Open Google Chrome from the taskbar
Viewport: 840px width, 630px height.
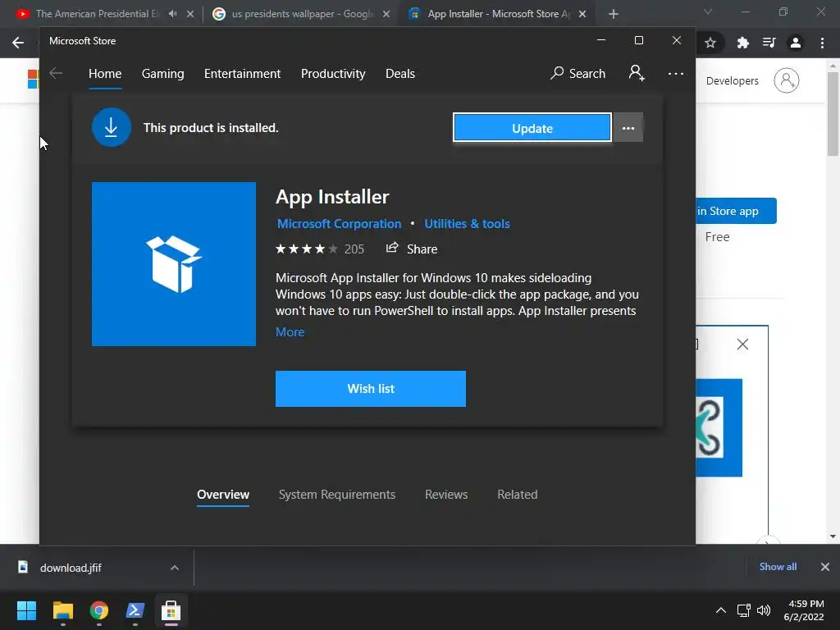99,610
